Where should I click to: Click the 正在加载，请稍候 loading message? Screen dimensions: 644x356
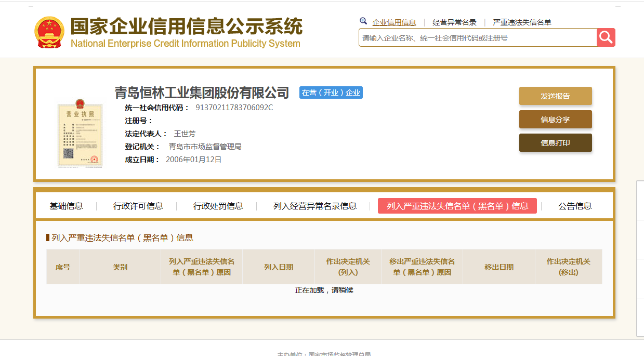324,290
